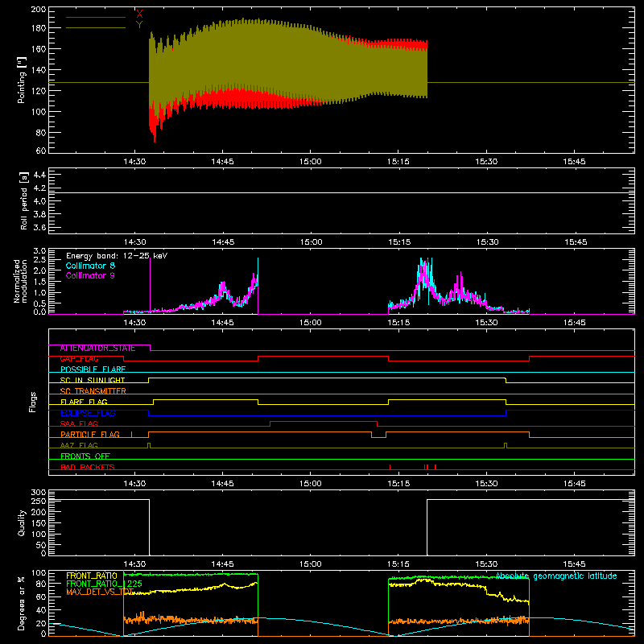The width and height of the screenshot is (644, 644).
Task: Click the 60 tick on Pointing axis
Action: [x=41, y=151]
